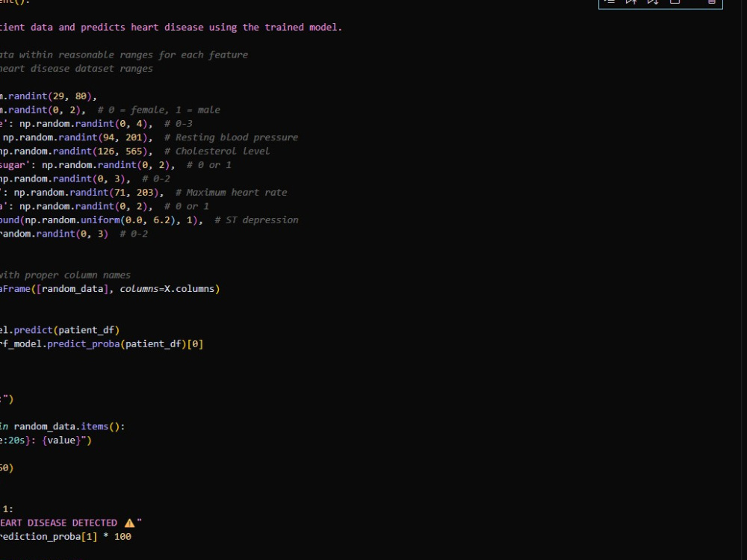Click the value 6.2 in uniform call
This screenshot has height=560, width=747.
pyautogui.click(x=161, y=220)
